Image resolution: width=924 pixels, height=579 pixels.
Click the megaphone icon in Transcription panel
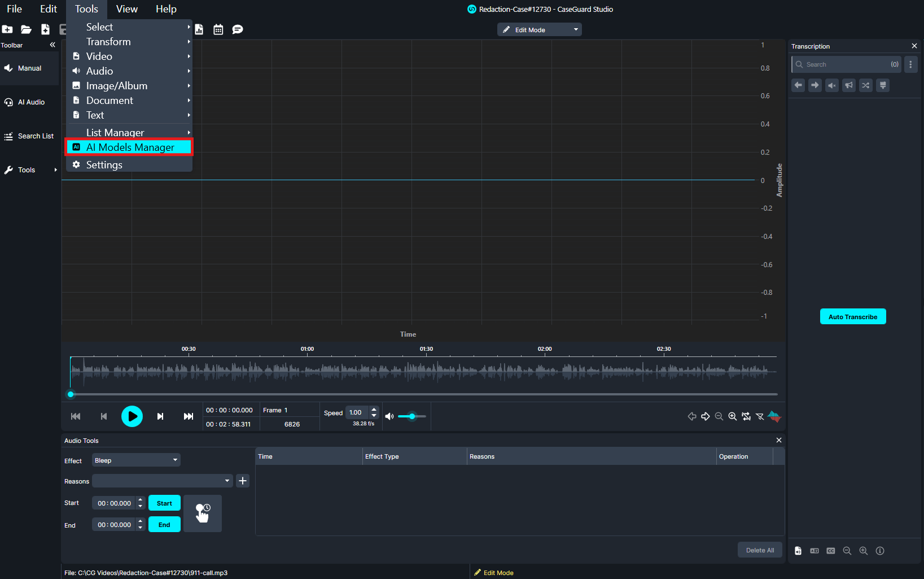[849, 85]
